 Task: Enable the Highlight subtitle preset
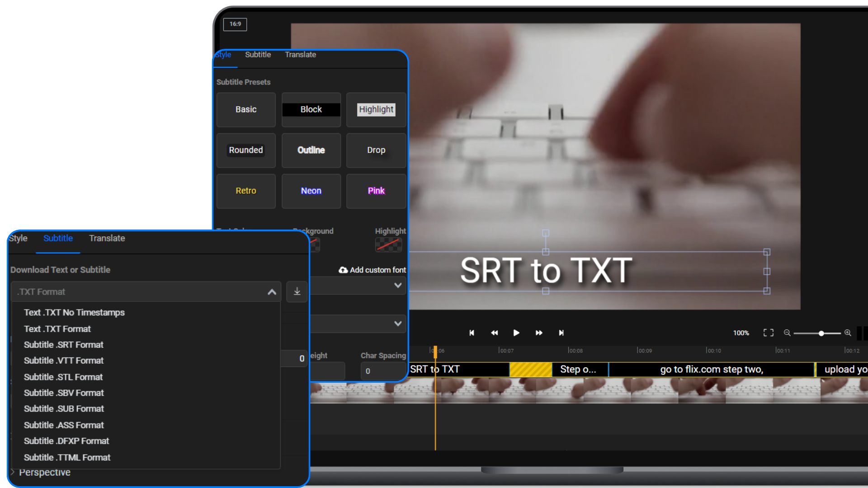(376, 109)
